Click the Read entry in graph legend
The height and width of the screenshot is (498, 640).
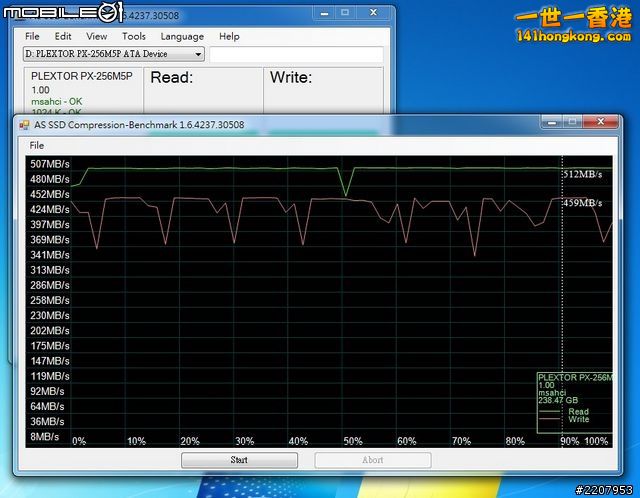[x=577, y=411]
